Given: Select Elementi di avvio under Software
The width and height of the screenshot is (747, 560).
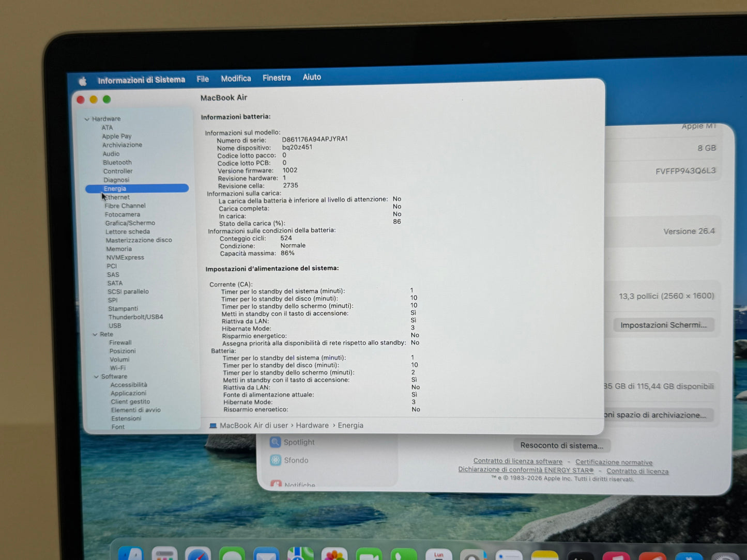Looking at the screenshot, I should pos(136,410).
